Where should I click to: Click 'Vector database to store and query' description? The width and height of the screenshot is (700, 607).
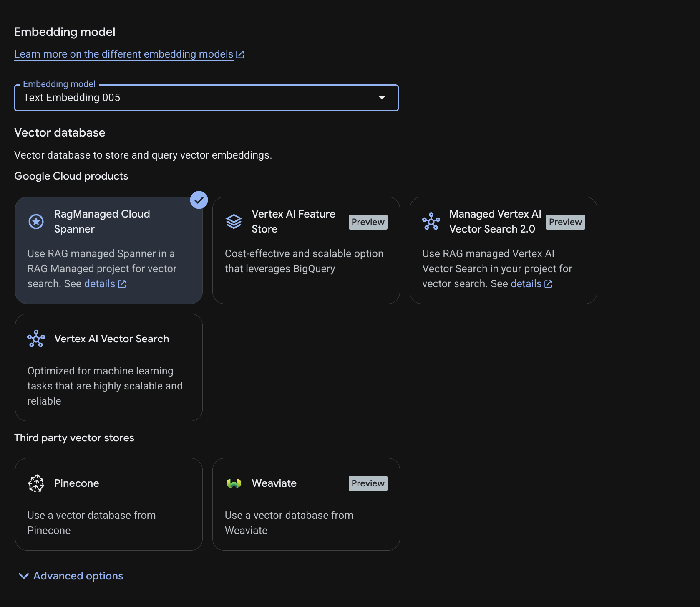pos(143,155)
